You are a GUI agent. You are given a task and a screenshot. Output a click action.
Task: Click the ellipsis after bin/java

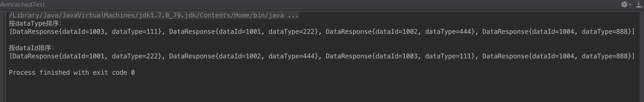(293, 16)
